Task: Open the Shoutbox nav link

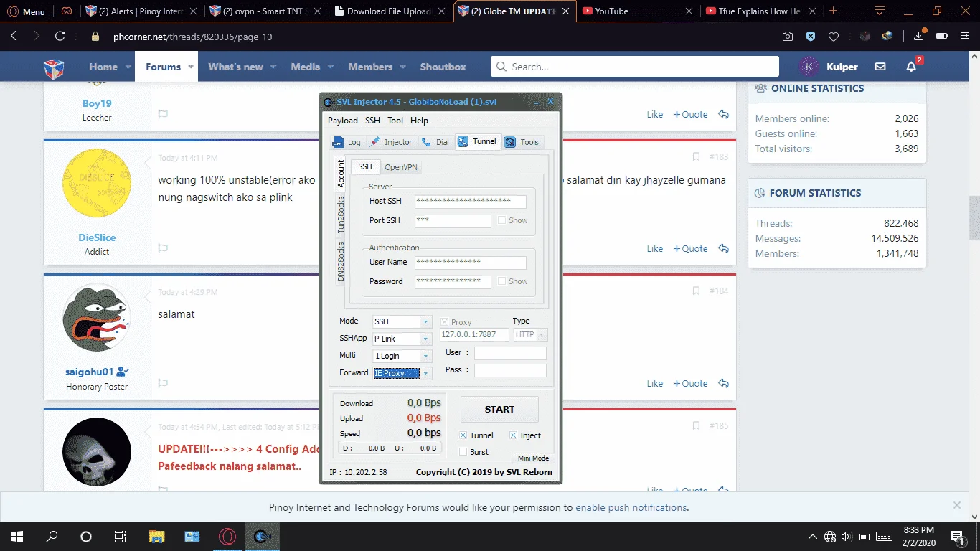Action: (443, 67)
